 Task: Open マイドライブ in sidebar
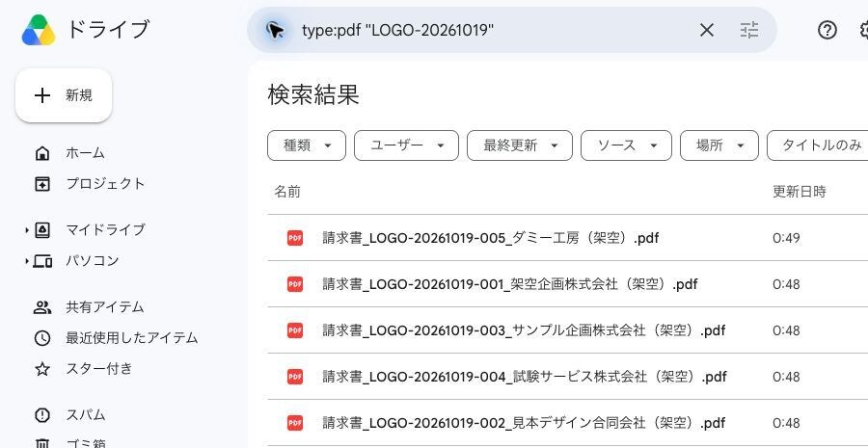click(x=106, y=230)
